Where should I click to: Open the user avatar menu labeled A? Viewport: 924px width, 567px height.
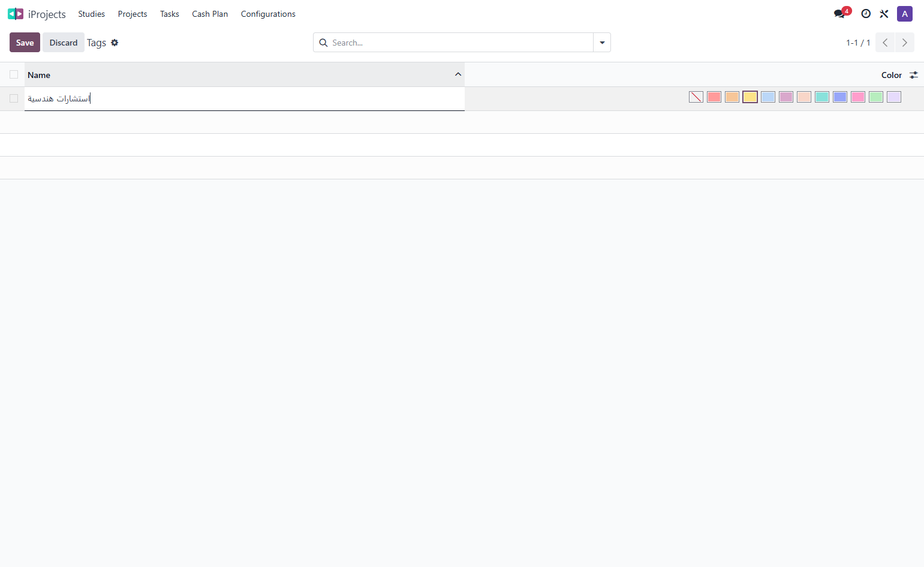pos(904,14)
